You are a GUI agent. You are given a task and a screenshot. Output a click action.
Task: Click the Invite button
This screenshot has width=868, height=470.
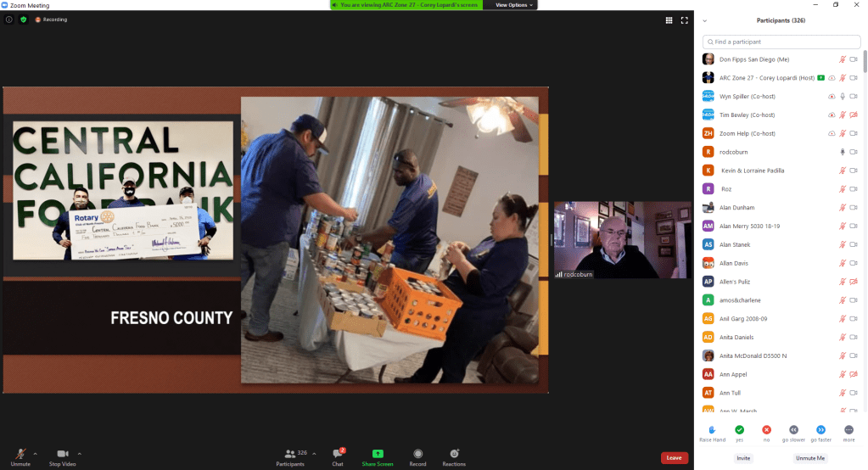pos(743,458)
